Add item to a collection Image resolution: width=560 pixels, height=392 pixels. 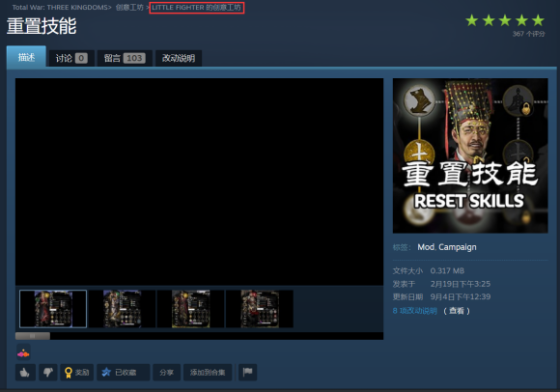click(x=208, y=373)
